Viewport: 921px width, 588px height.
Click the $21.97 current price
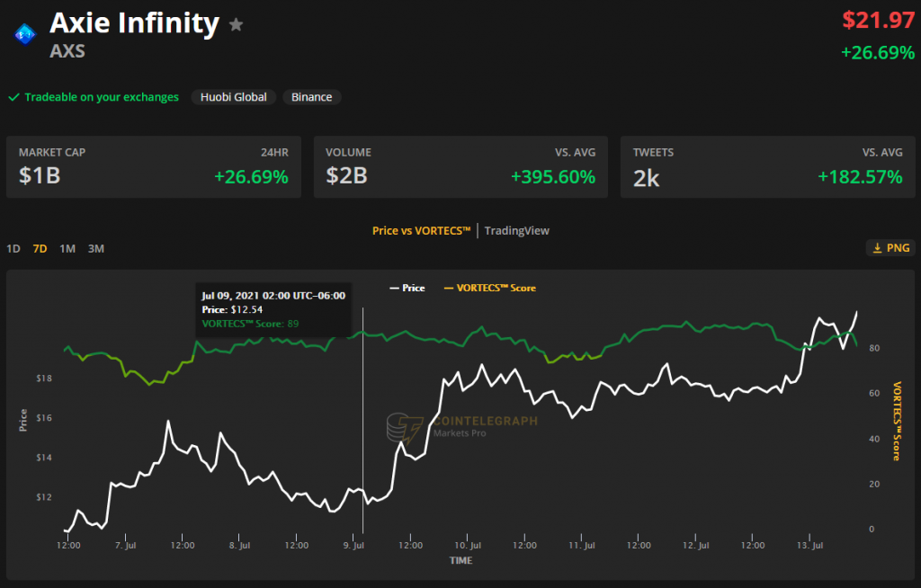click(x=878, y=19)
